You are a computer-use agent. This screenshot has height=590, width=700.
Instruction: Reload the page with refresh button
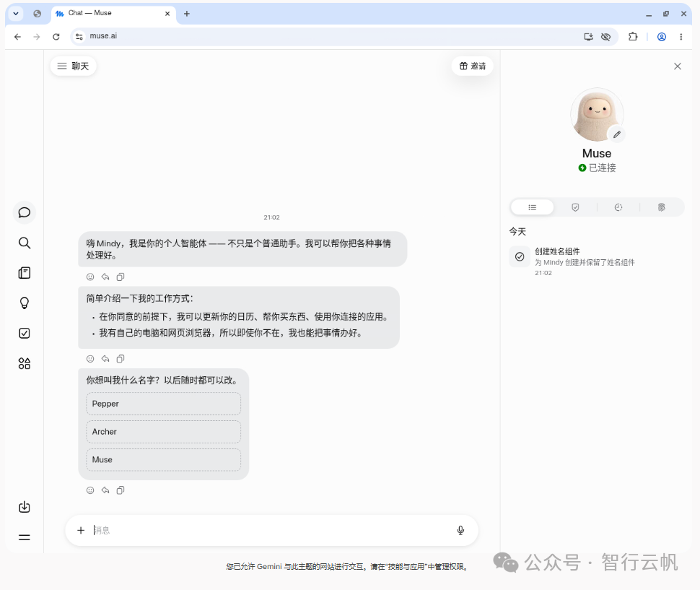tap(56, 37)
